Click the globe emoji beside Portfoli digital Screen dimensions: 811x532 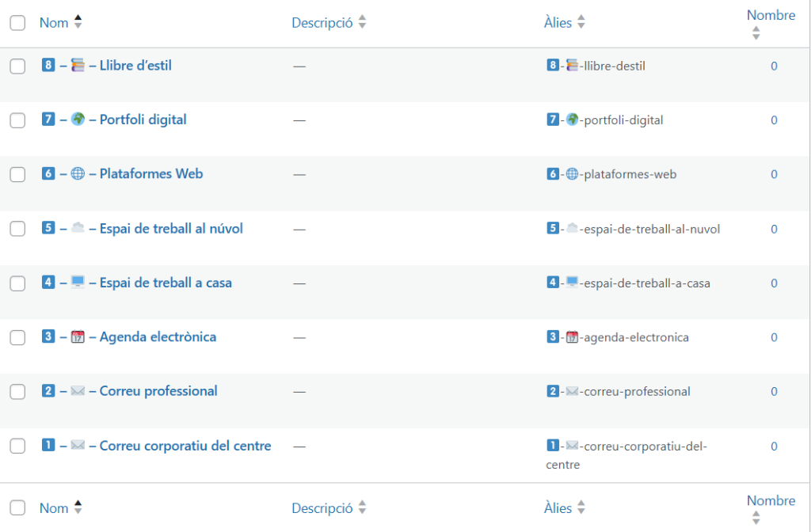pyautogui.click(x=78, y=120)
